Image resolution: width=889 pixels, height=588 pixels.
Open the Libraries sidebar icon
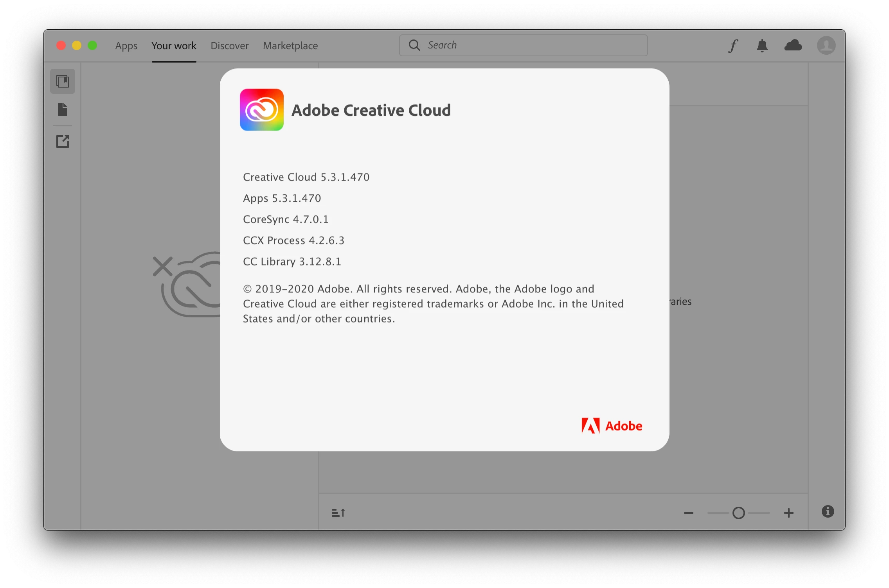[x=63, y=81]
